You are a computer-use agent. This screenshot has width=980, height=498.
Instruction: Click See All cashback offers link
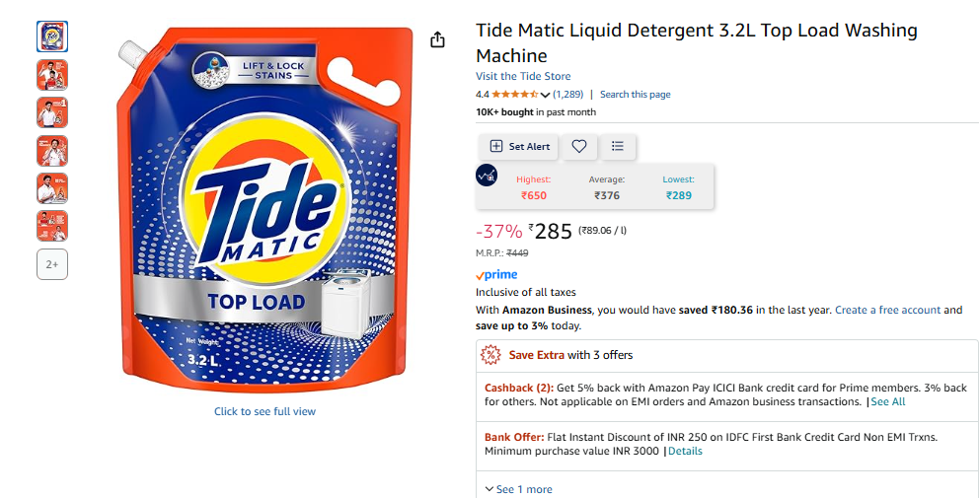click(888, 401)
